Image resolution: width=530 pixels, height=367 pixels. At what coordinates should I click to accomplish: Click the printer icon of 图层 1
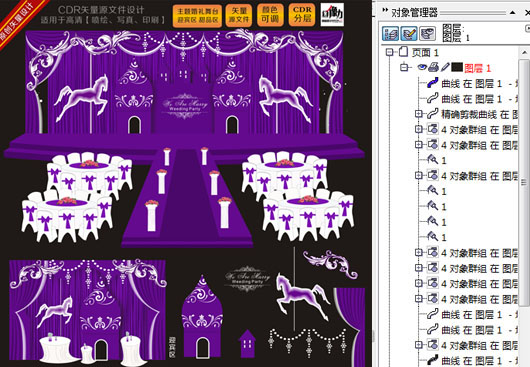(x=434, y=67)
